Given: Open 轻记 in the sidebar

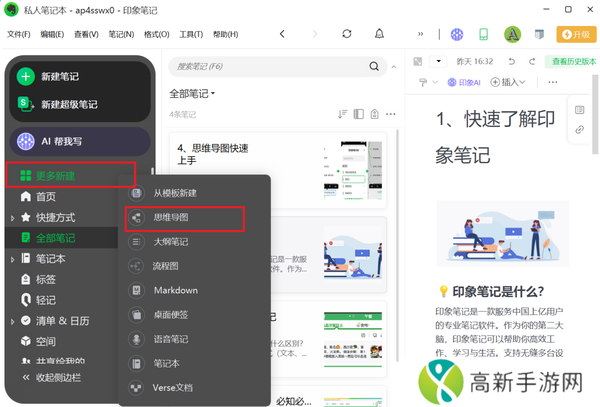Looking at the screenshot, I should coord(46,300).
